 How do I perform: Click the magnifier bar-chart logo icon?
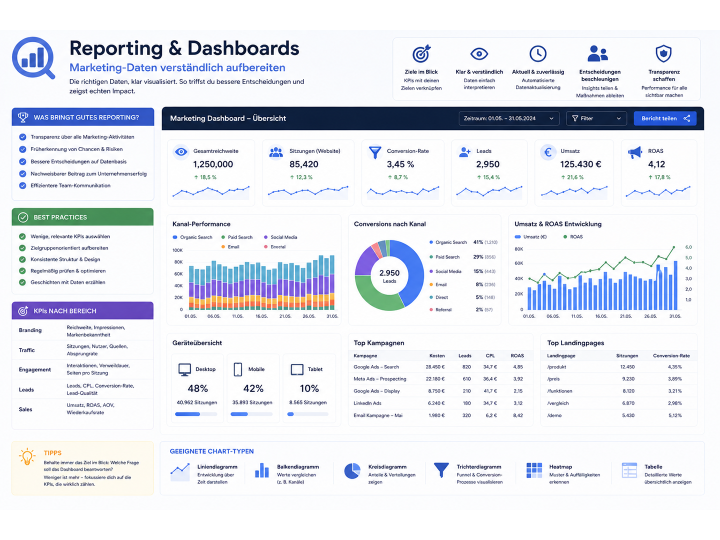coord(34,58)
